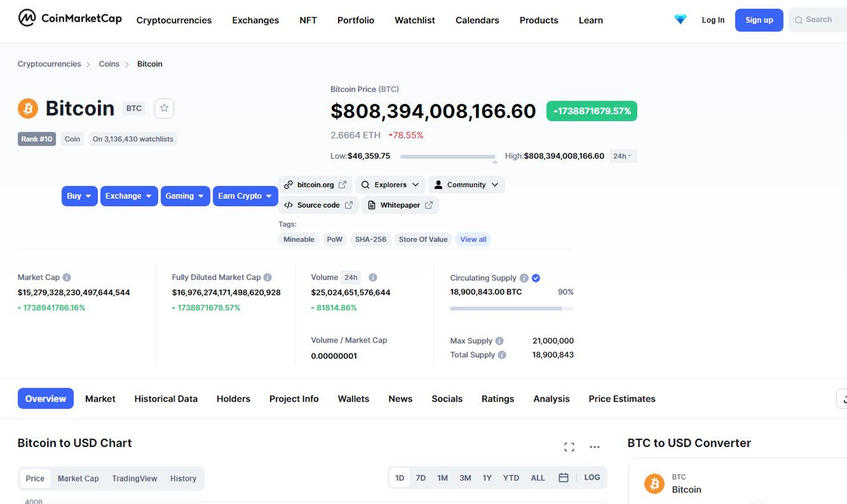Click the Circulating Supply info icon
The image size is (847, 504).
click(x=524, y=278)
